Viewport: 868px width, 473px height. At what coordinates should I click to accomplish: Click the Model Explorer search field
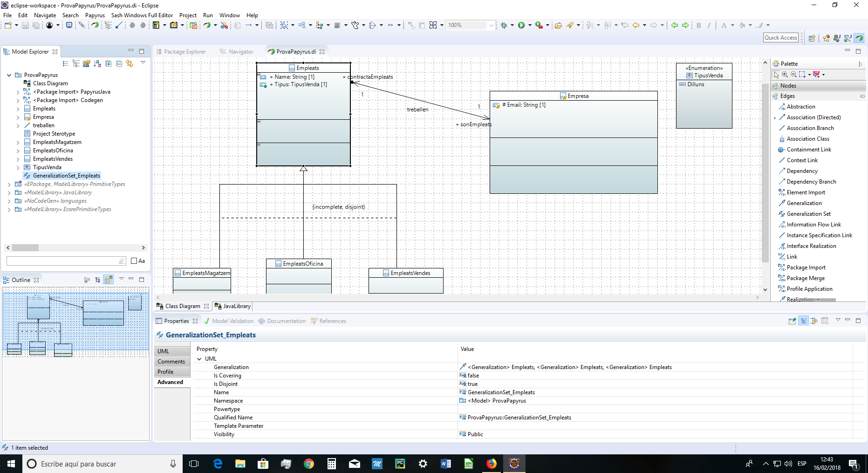66,261
